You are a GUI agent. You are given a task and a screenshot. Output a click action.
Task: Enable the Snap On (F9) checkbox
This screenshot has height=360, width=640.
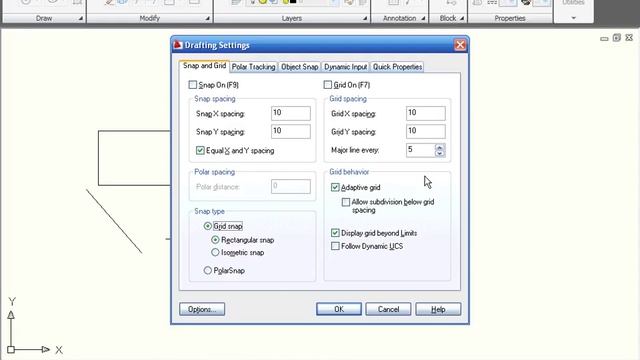(x=193, y=85)
